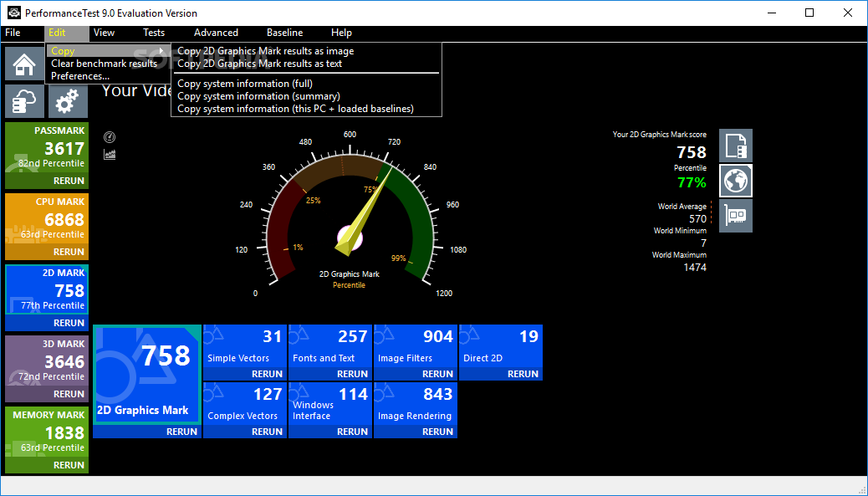Select the Fonts and Text tile
The width and height of the screenshot is (868, 496).
[330, 346]
